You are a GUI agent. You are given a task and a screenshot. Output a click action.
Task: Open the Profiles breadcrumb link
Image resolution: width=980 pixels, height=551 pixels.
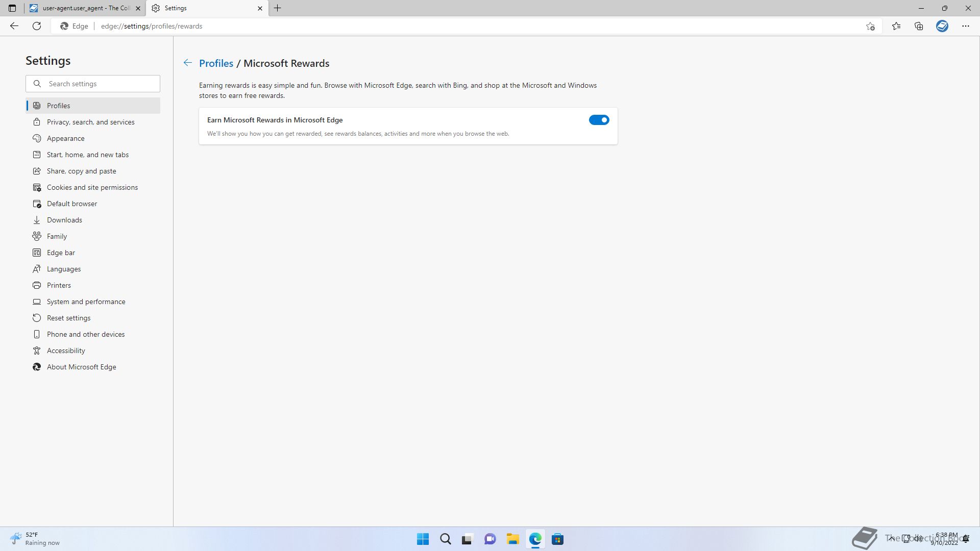[216, 63]
